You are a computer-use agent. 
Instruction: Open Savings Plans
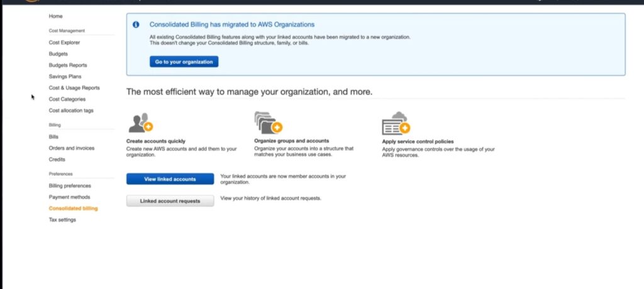point(65,77)
